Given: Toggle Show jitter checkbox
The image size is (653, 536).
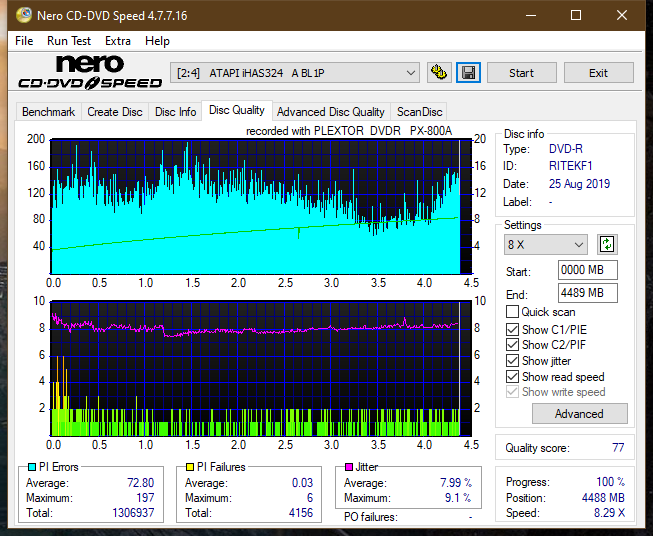Looking at the screenshot, I should (512, 361).
